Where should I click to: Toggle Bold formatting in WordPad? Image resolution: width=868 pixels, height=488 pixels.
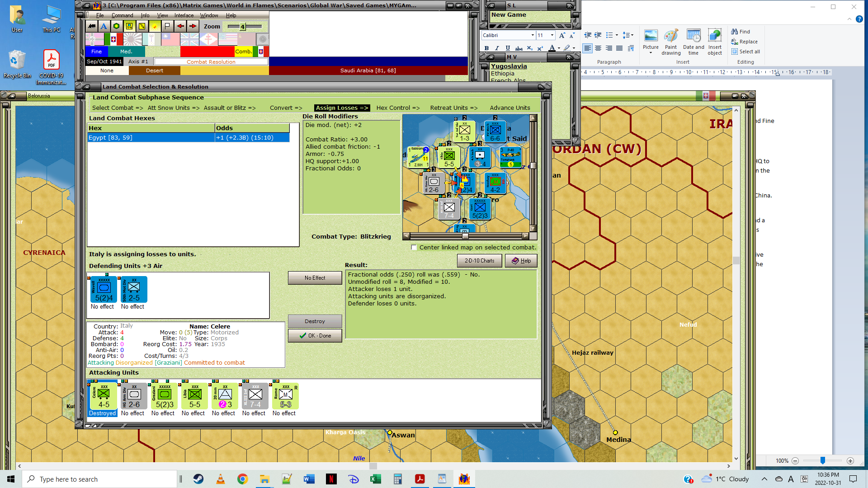click(x=486, y=48)
